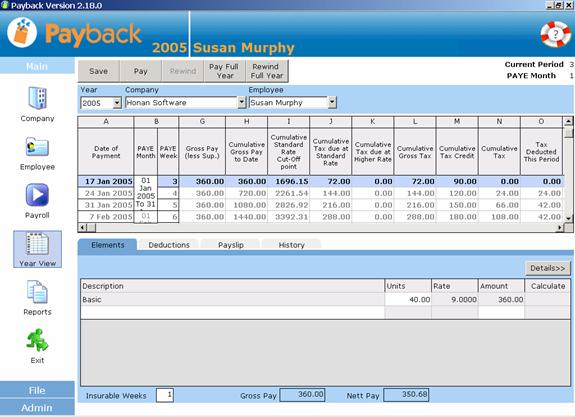Open the Main sidebar section
The width and height of the screenshot is (575, 418).
point(37,66)
